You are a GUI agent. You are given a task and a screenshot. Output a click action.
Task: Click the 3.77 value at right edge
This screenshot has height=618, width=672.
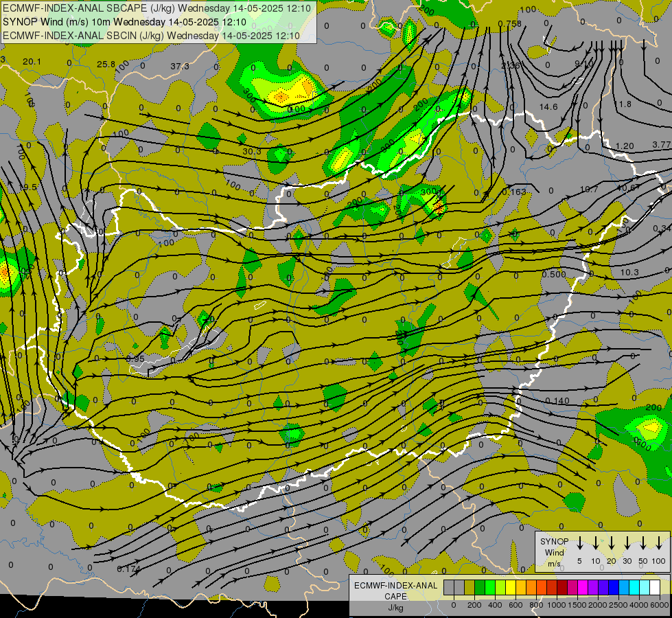(x=661, y=145)
